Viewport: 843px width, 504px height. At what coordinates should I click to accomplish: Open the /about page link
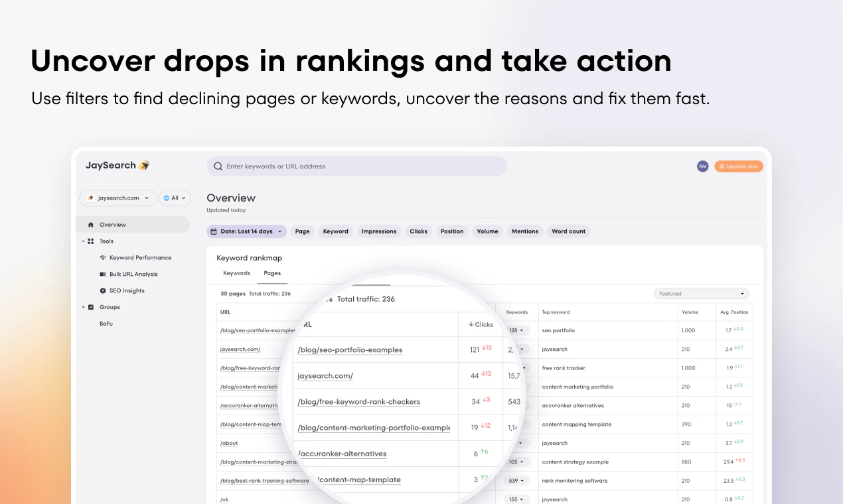(229, 444)
